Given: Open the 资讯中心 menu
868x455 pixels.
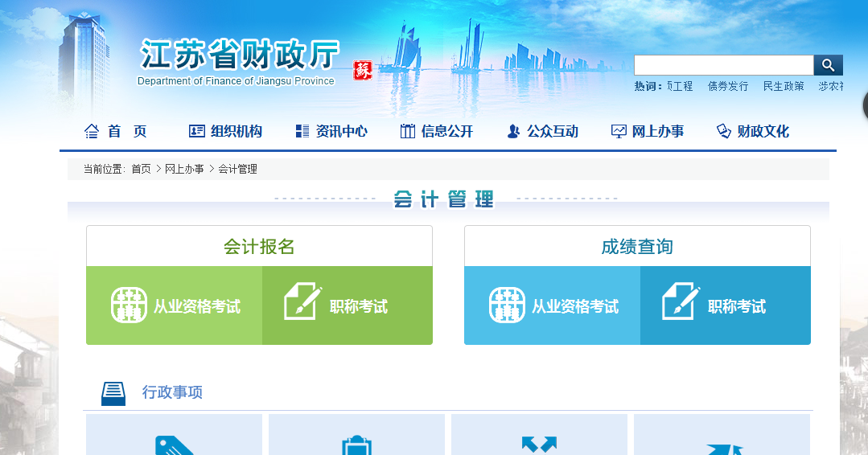Looking at the screenshot, I should 342,132.
